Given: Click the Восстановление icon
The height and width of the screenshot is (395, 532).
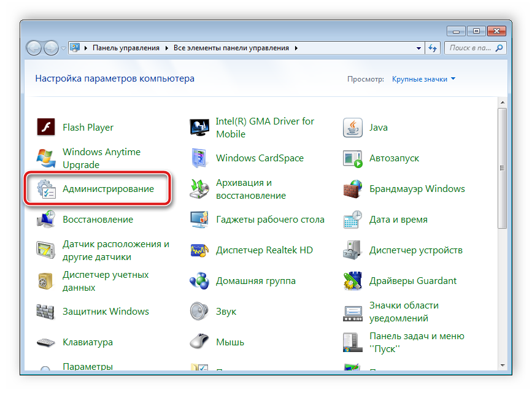Looking at the screenshot, I should tap(46, 220).
